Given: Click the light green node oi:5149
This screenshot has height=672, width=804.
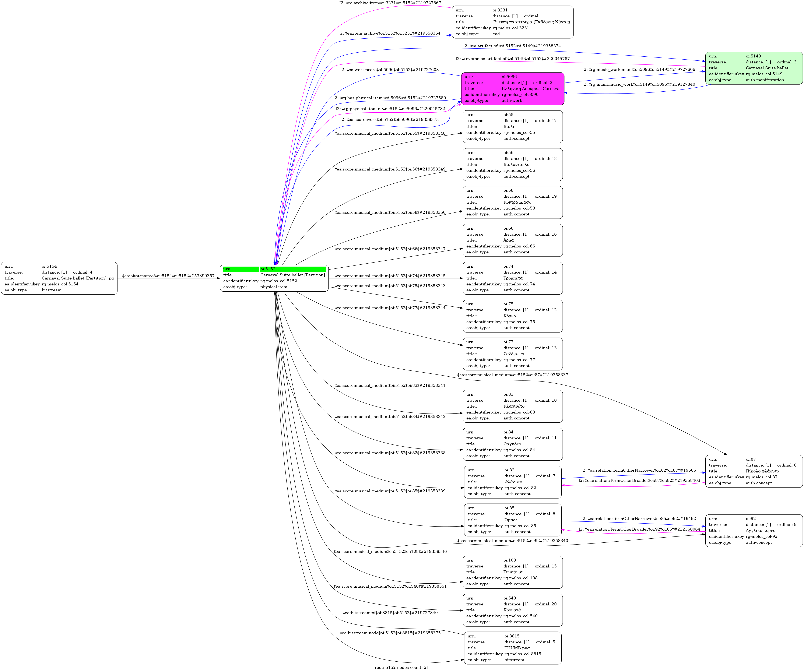Looking at the screenshot, I should 754,68.
